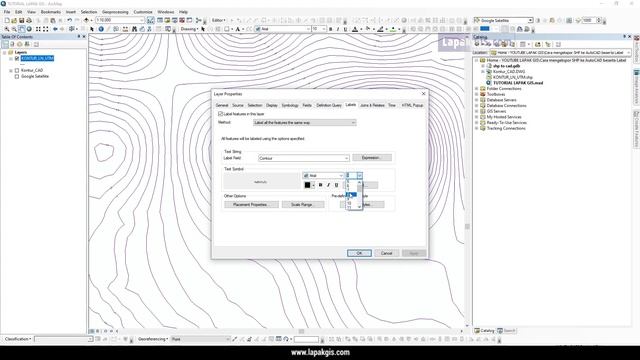Click the Add Data icon

(86, 20)
